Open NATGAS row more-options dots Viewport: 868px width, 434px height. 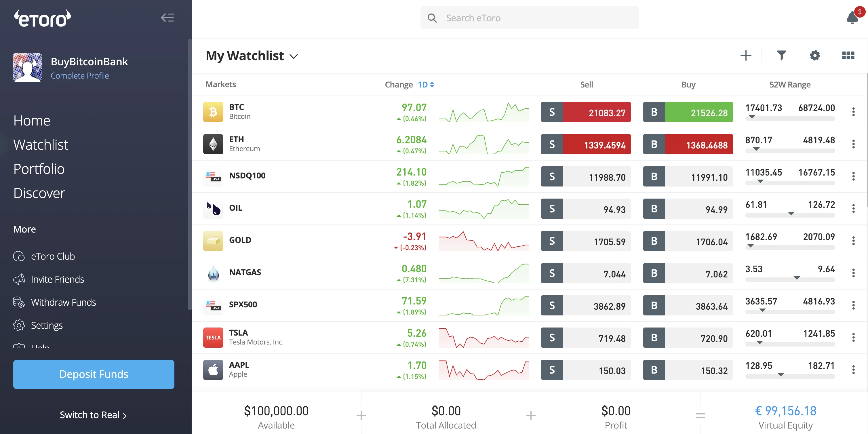coord(854,273)
